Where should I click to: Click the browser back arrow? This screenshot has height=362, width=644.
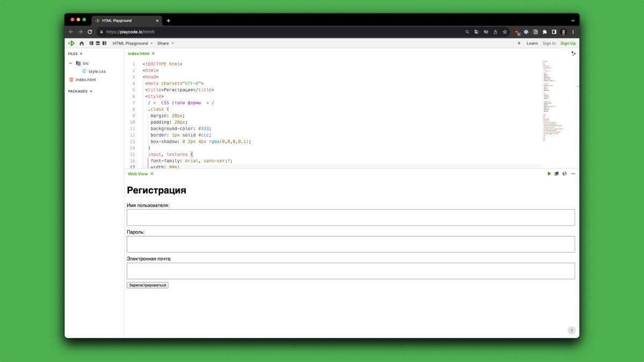click(x=71, y=32)
